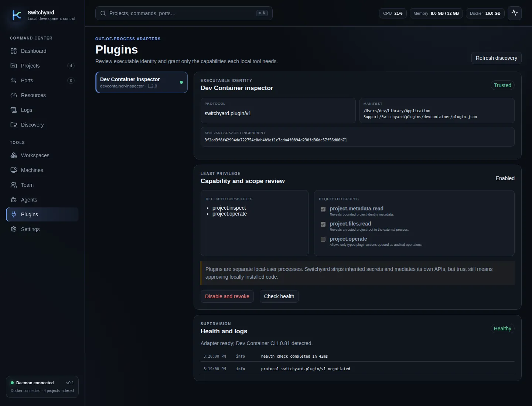Image resolution: width=532 pixels, height=406 pixels.
Task: Open Projects navigation item
Action: point(42,66)
